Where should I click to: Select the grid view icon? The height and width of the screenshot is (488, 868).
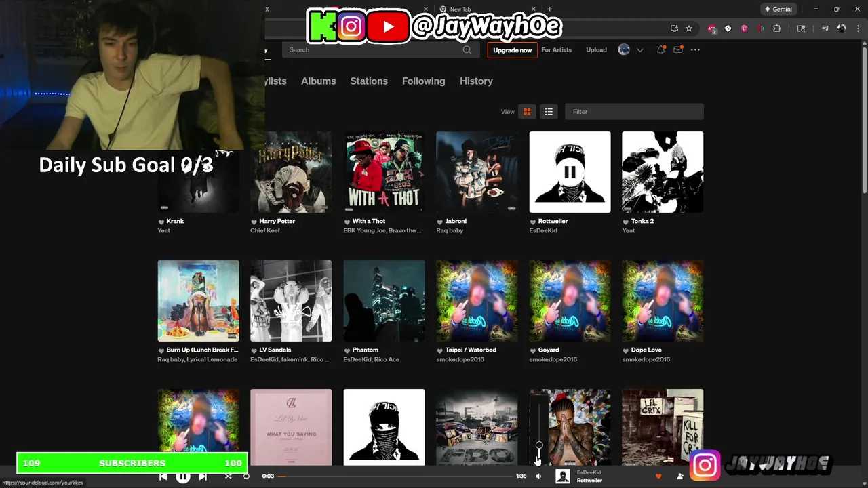point(527,112)
